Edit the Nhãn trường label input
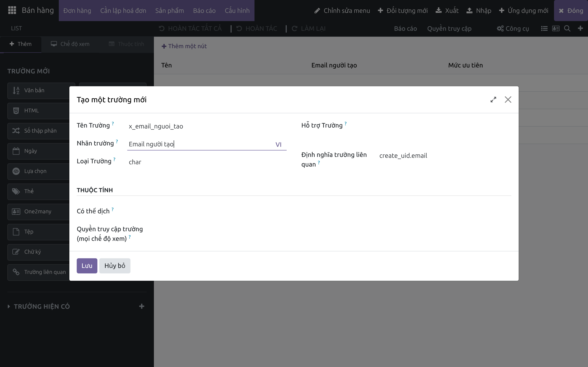588x367 pixels. tap(207, 144)
